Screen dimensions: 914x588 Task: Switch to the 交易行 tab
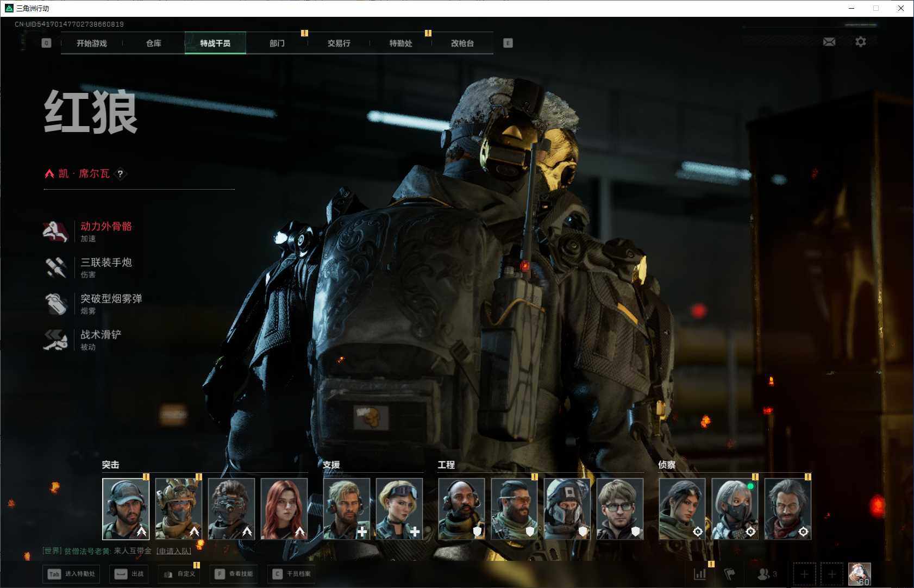[339, 43]
